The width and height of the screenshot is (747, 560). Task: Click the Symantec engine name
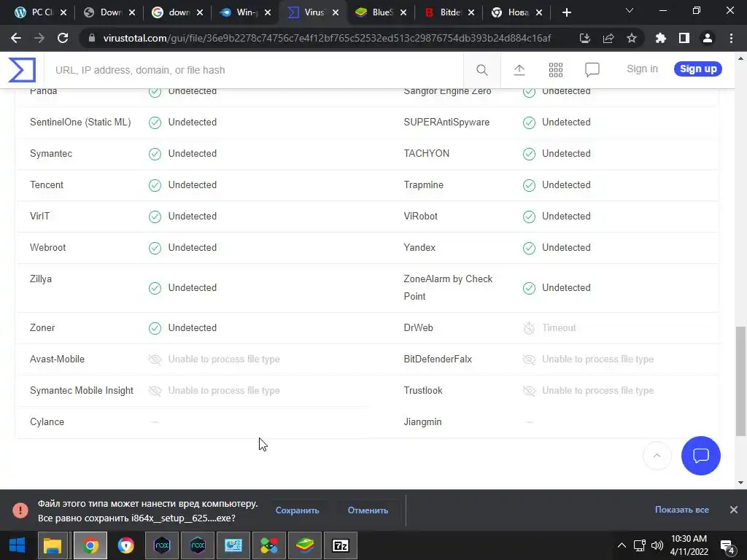pos(51,153)
